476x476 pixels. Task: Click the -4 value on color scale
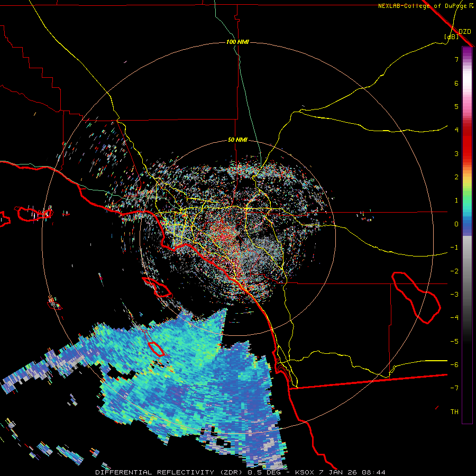pos(454,318)
